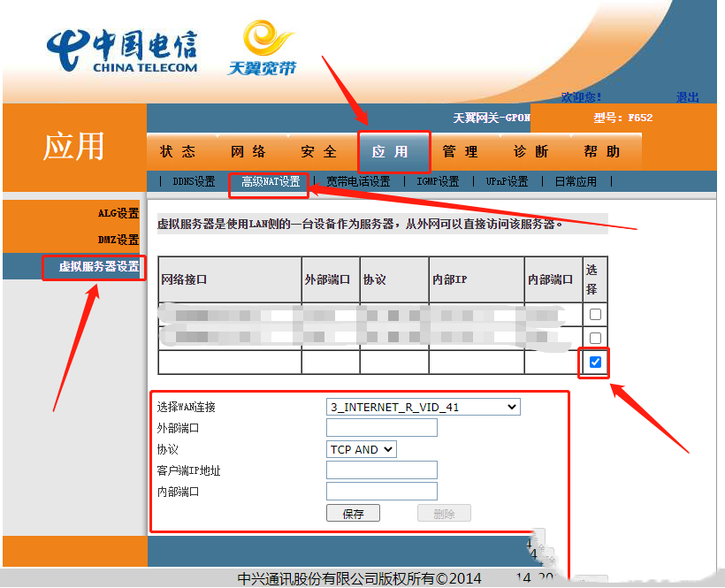Open the 安全 tab
Viewport: 725px width, 588px height.
tap(318, 151)
